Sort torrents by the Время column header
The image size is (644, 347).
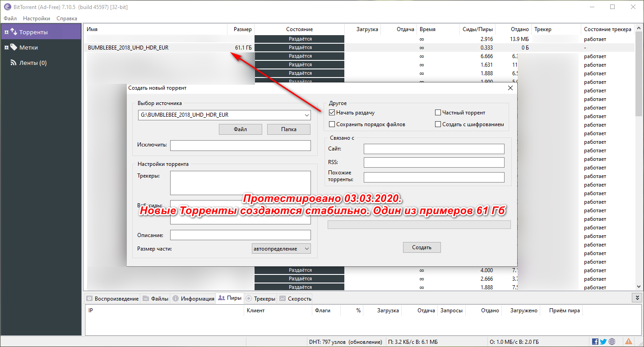tap(438, 29)
